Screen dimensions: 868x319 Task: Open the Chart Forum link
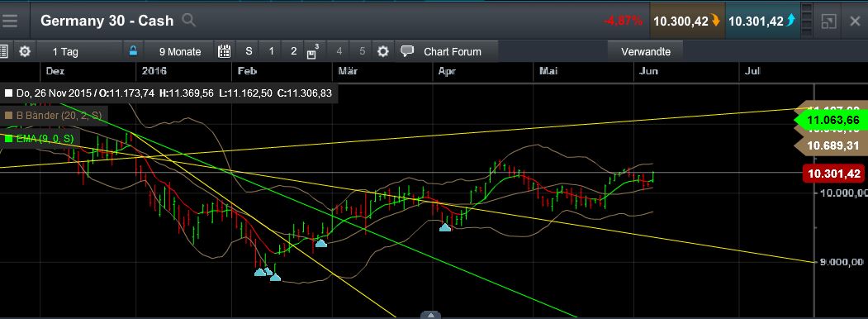[453, 51]
